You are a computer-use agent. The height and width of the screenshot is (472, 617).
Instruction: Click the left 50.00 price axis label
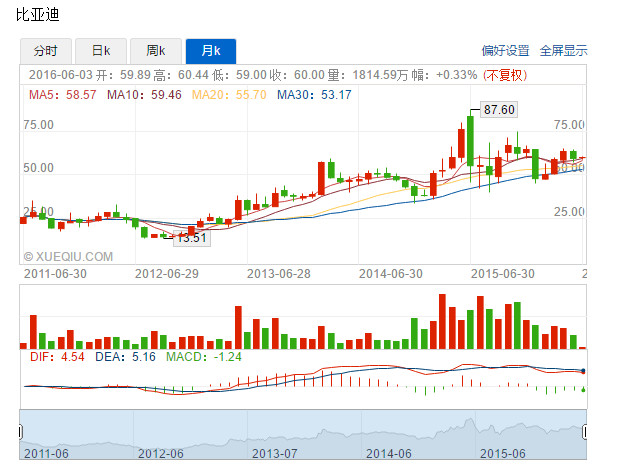click(38, 168)
